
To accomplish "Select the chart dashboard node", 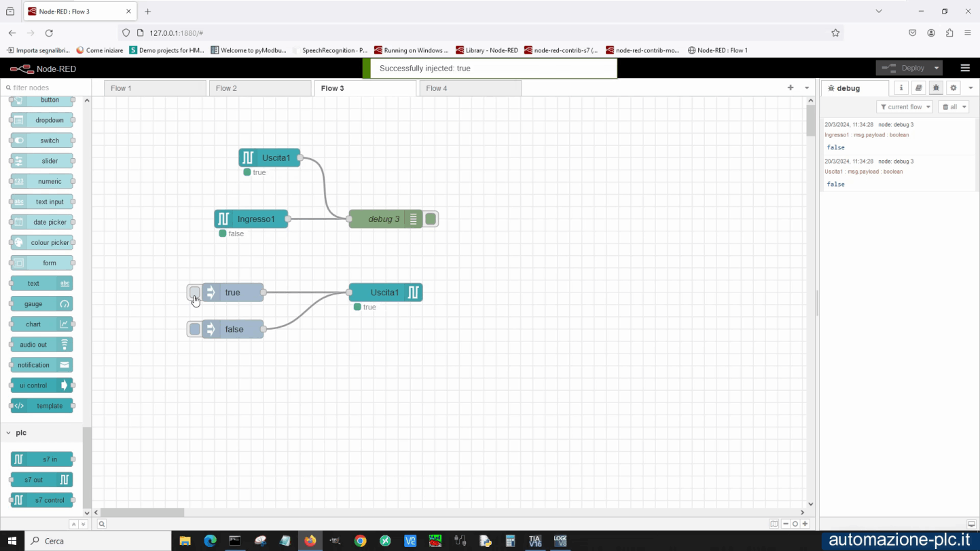I will pos(41,324).
